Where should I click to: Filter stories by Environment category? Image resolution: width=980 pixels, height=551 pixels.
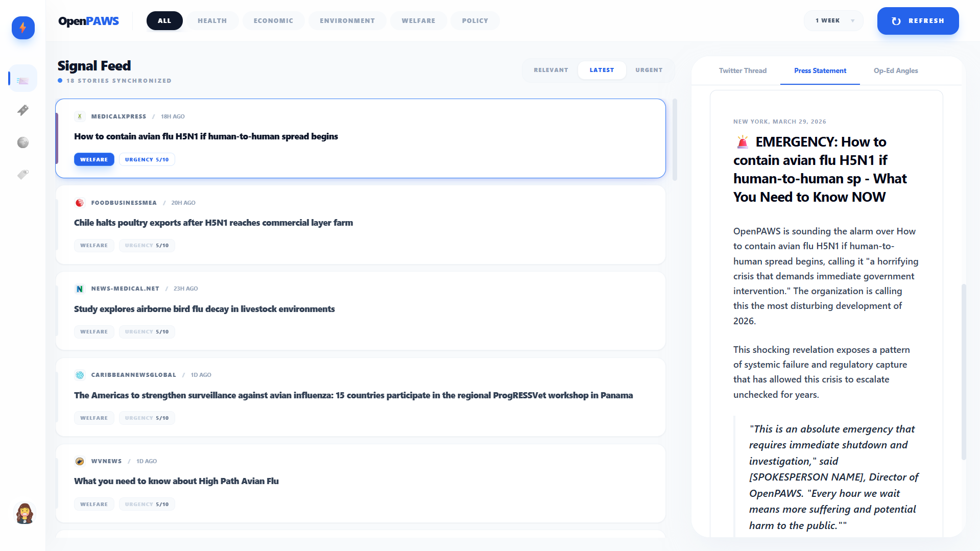pos(347,21)
